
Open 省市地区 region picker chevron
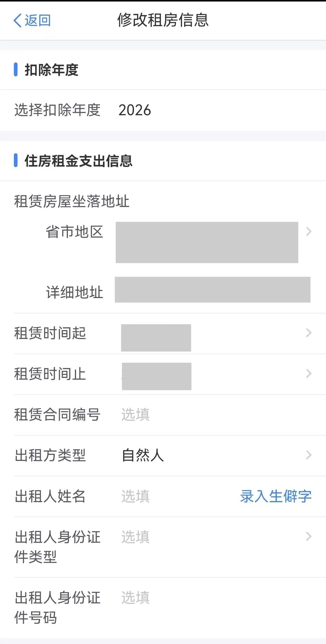click(308, 232)
